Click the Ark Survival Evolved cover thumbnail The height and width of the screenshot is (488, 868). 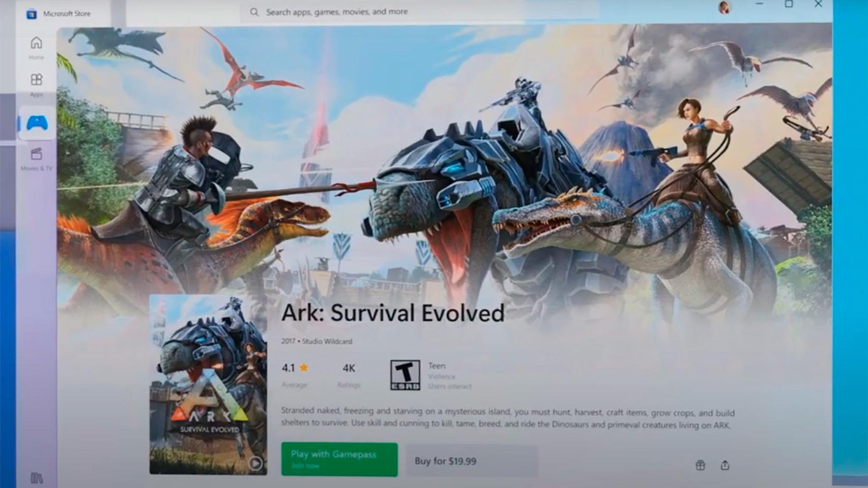click(208, 384)
